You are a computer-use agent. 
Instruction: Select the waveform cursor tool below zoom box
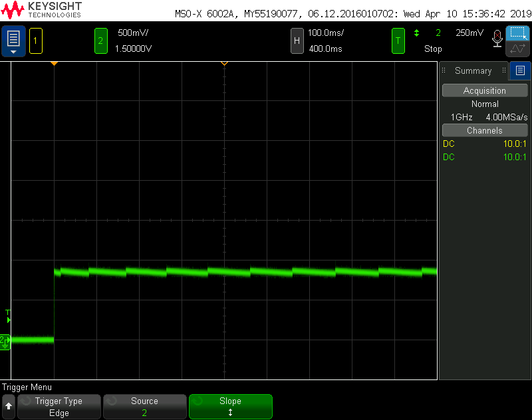point(518,49)
